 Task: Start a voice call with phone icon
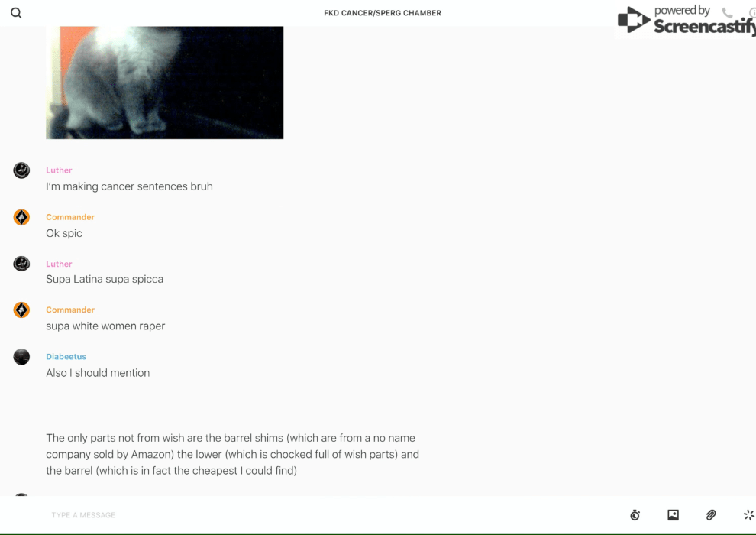727,12
